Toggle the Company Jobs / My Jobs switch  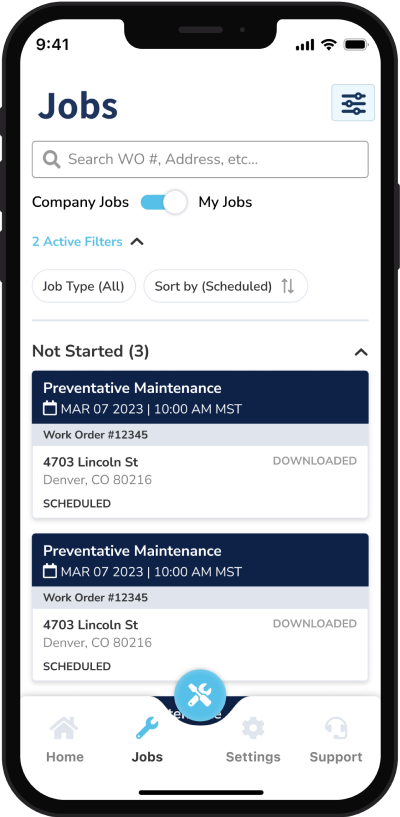[164, 202]
